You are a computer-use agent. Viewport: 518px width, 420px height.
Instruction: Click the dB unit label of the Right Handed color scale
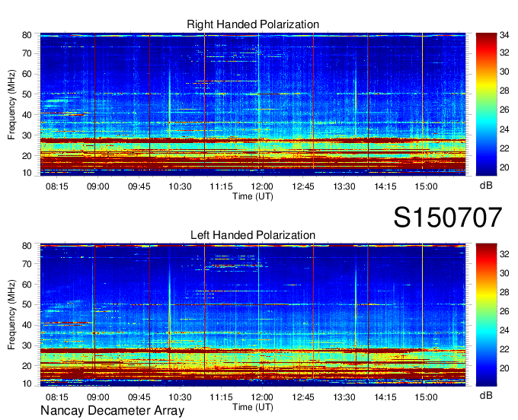[486, 186]
